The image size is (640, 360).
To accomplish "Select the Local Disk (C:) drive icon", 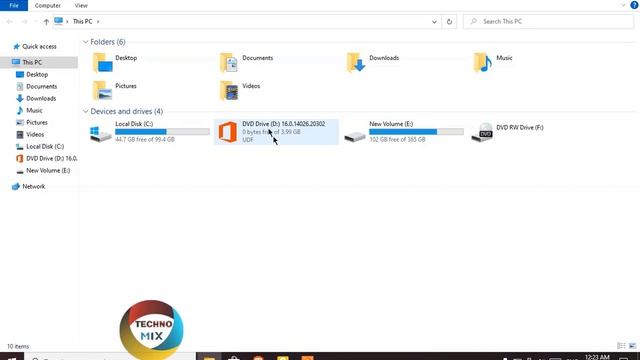I will point(100,133).
